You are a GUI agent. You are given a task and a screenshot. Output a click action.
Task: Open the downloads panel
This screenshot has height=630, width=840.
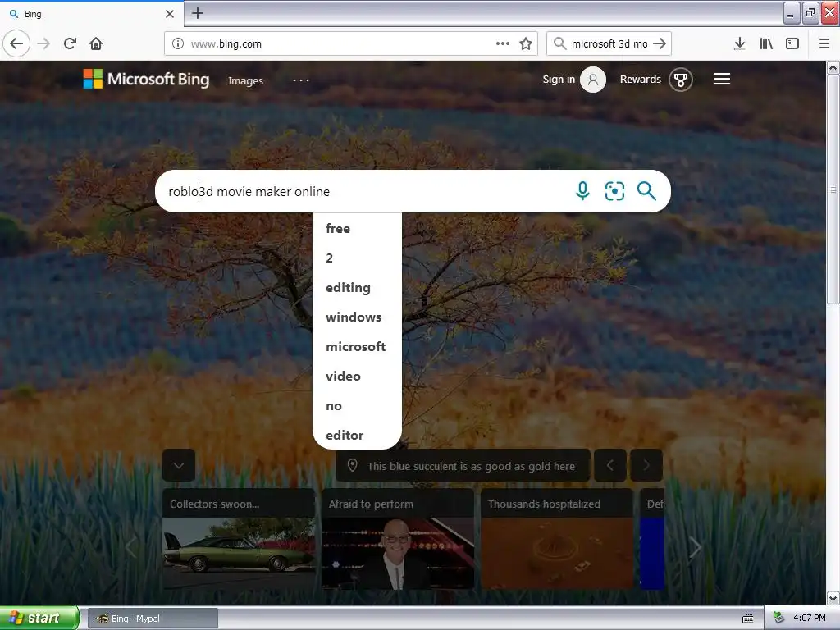pos(739,43)
